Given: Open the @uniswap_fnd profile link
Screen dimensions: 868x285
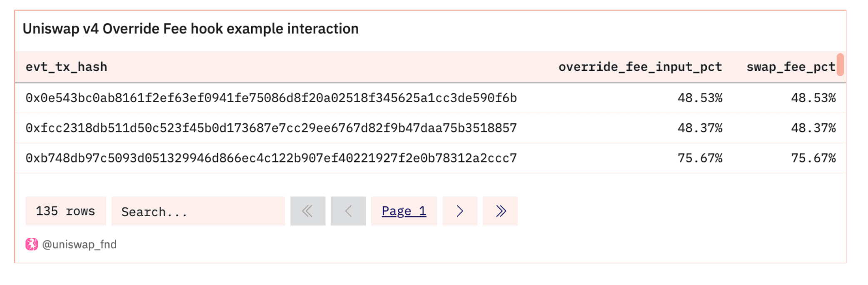Looking at the screenshot, I should coord(79,244).
